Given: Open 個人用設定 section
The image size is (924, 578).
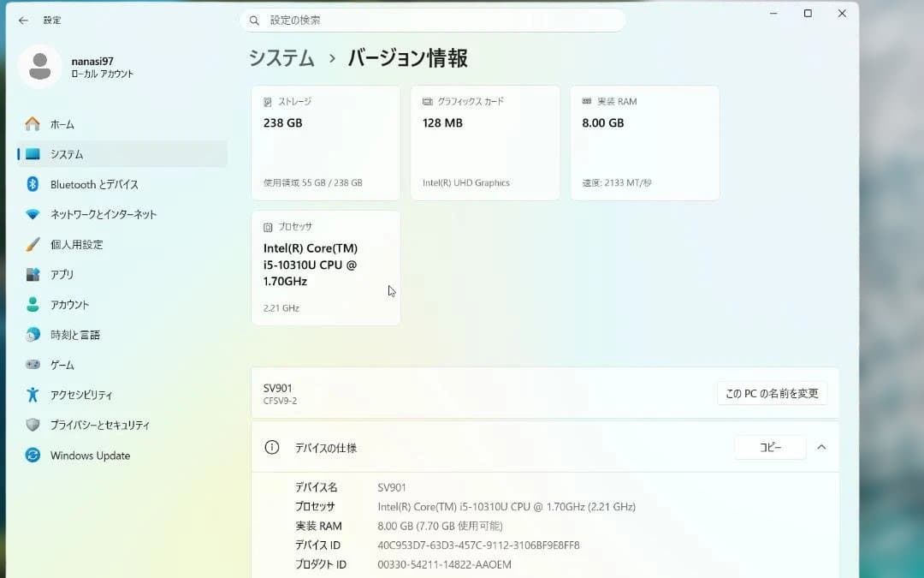Looking at the screenshot, I should pyautogui.click(x=122, y=244).
